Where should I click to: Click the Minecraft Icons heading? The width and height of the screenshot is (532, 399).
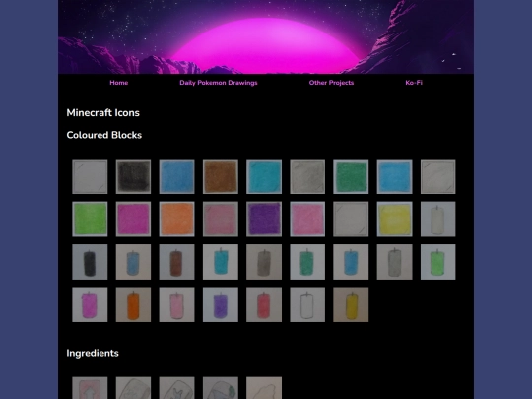pyautogui.click(x=102, y=113)
